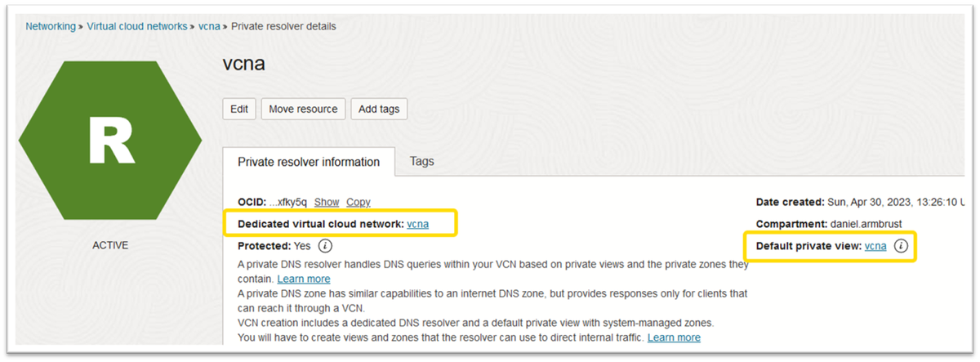Screen dimensions: 980x362
Task: Click Learn more after the private DNS resolver sentence
Action: pyautogui.click(x=304, y=279)
